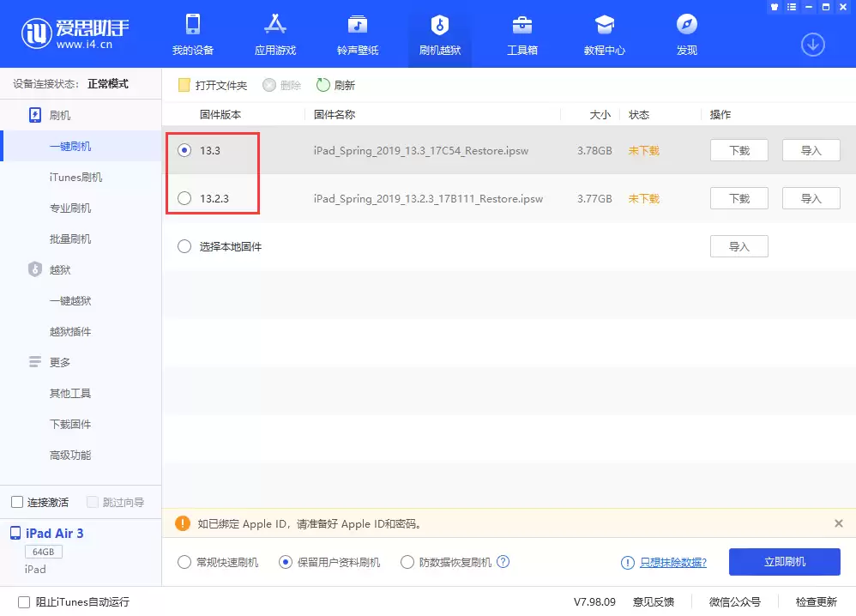
Task: Open the 我的设备 device icon
Action: pyautogui.click(x=193, y=25)
